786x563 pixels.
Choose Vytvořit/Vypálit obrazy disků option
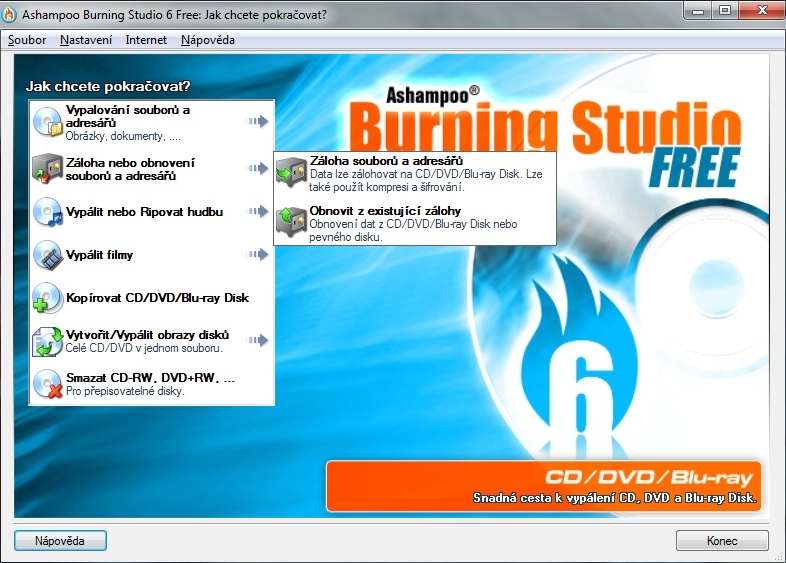coord(152,341)
